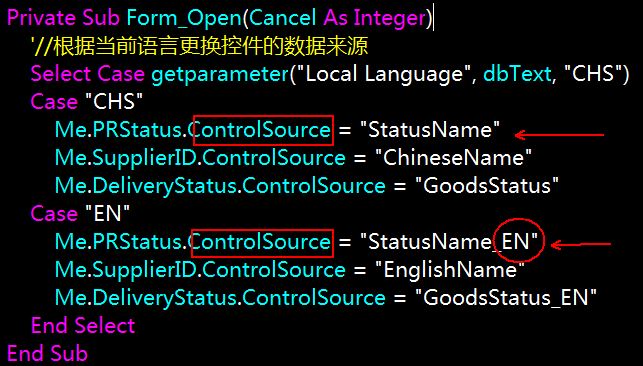Viewport: 643px width, 366px height.
Task: Place cursor after Cancel As Integer parenthesis
Action: point(433,18)
